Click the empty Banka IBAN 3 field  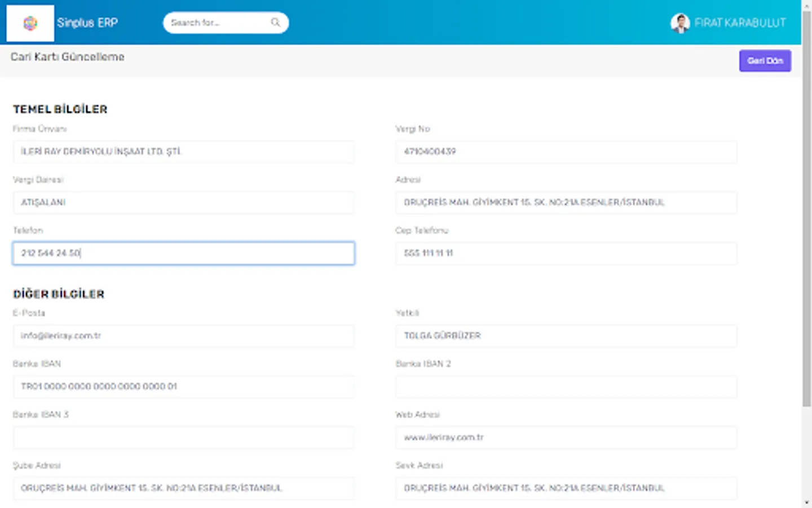coord(184,437)
